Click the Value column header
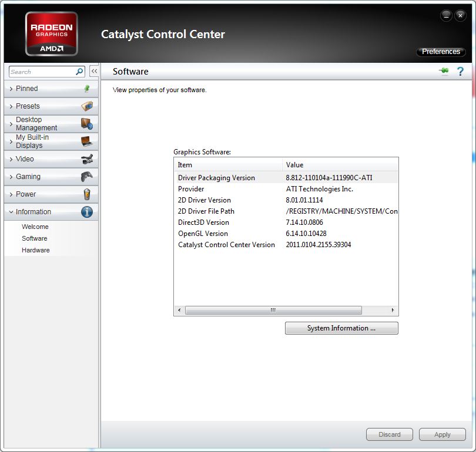476x452 pixels. point(340,165)
